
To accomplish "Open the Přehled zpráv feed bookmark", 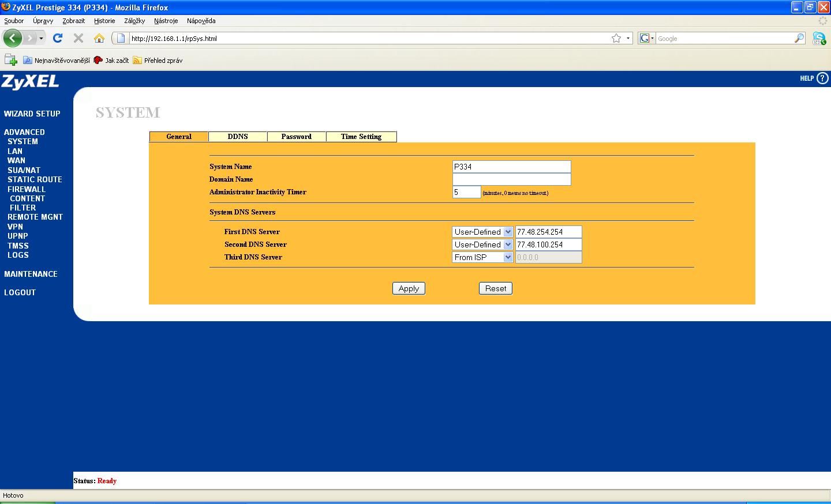I will 158,60.
